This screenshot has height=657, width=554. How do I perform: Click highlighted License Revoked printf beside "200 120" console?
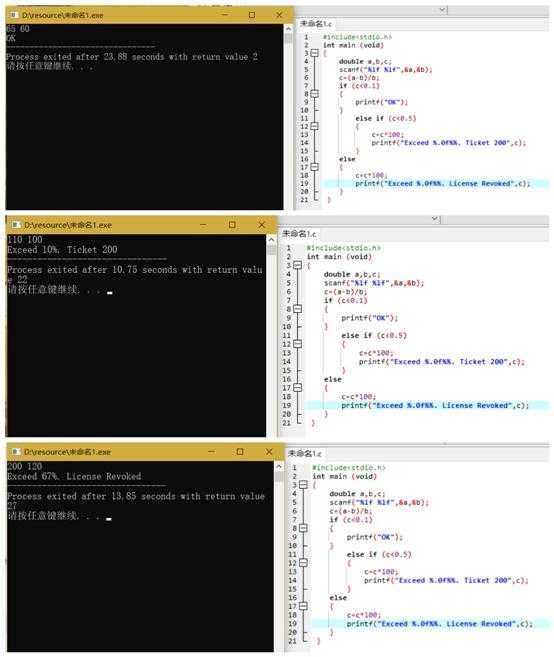point(439,624)
